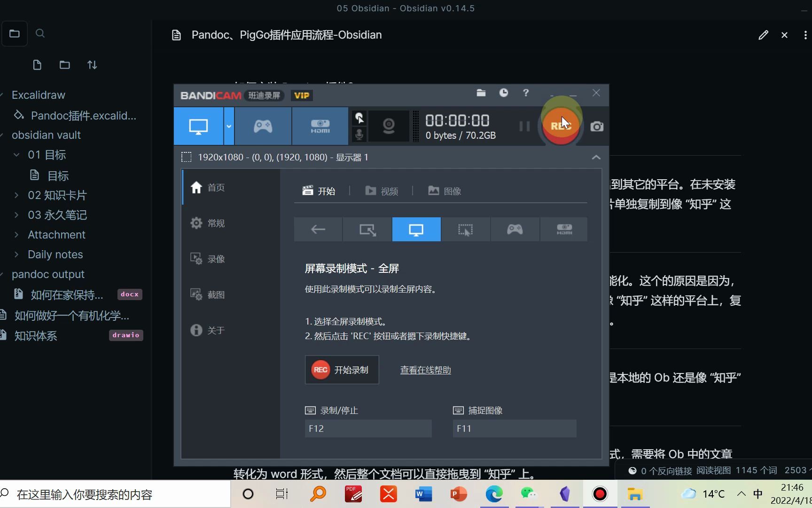
Task: Click the back arrow mode tile
Action: click(x=318, y=230)
